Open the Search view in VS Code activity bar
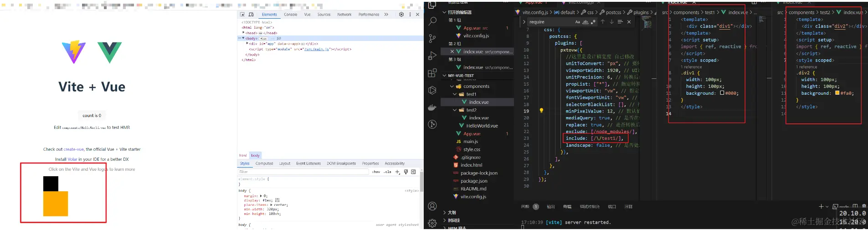The width and height of the screenshot is (868, 230). pos(432,21)
